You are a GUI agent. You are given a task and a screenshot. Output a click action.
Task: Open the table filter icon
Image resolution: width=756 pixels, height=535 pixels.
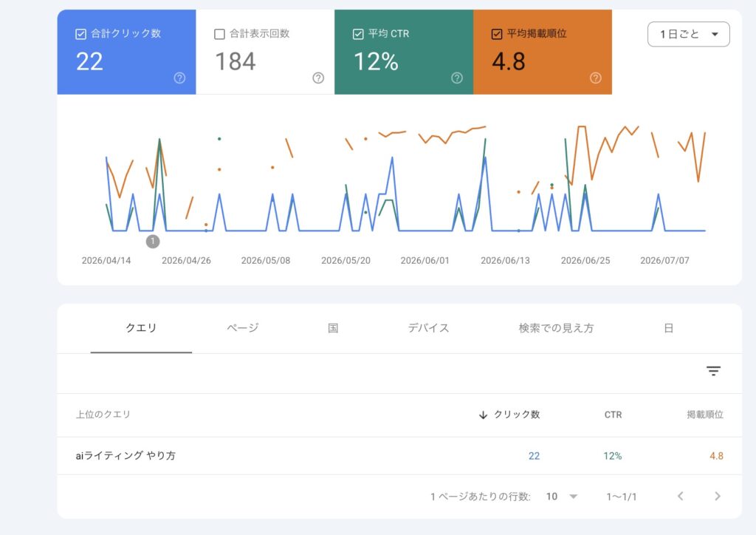click(x=714, y=370)
